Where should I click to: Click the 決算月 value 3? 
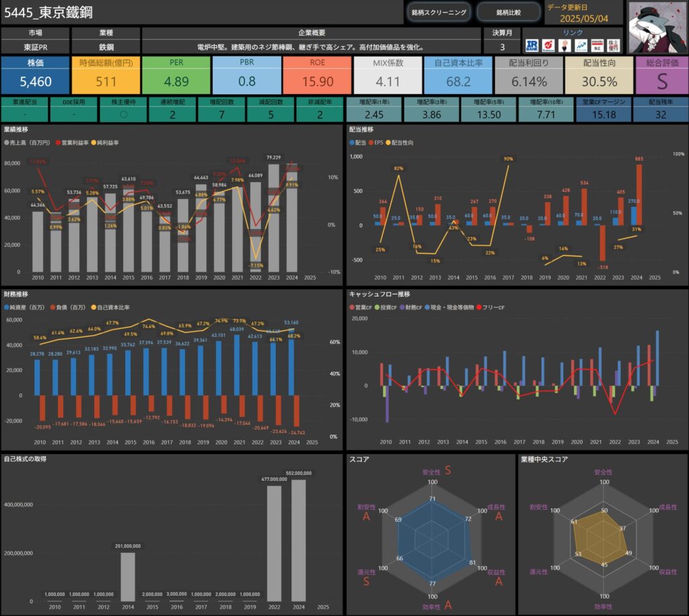(502, 47)
